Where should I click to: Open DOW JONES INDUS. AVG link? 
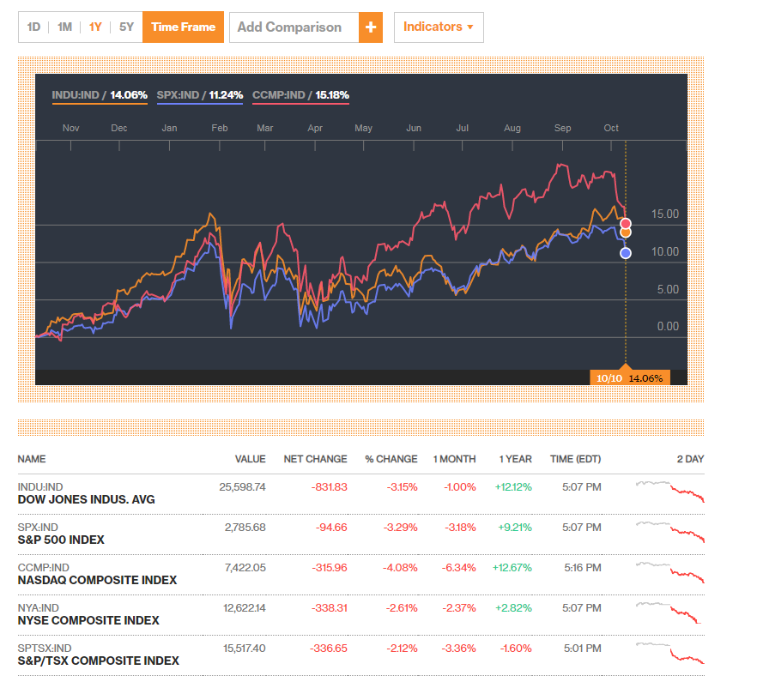tap(86, 500)
